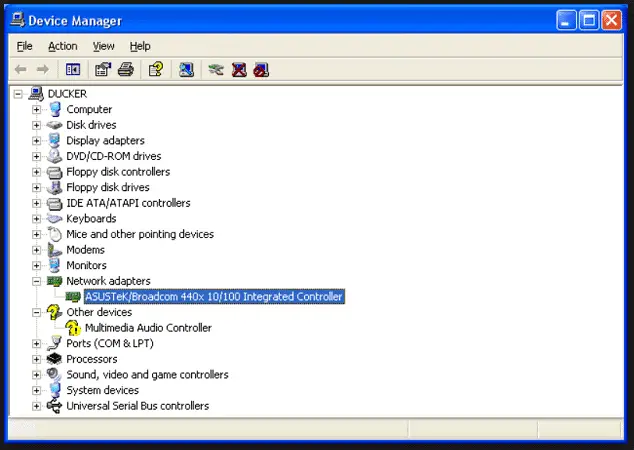Click the Back arrow toolbar button
The image size is (634, 450).
point(21,70)
